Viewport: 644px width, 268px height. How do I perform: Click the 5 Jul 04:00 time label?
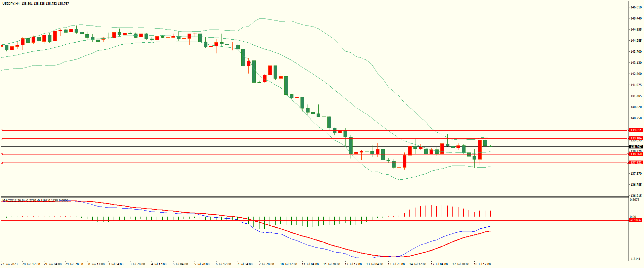[x=180, y=264]
